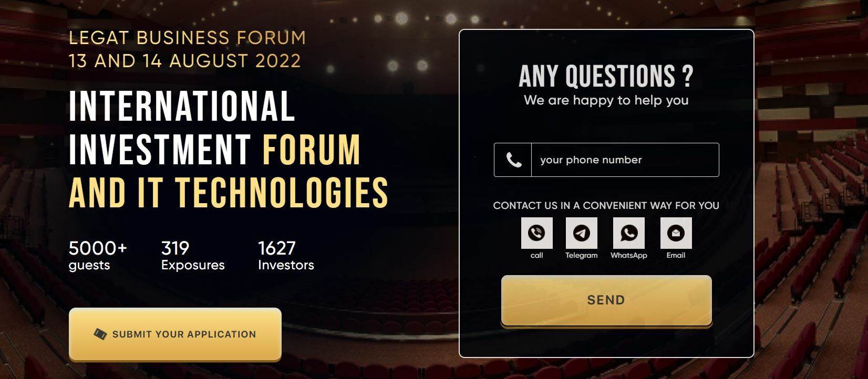Click the 5000+ guests statistic
Screen dimensions: 868x379
click(x=98, y=256)
